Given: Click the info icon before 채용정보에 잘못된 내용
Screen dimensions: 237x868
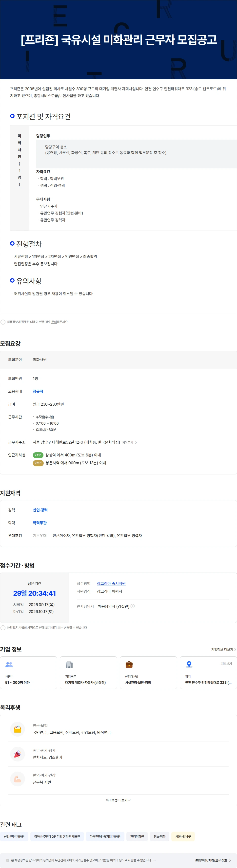Looking at the screenshot, I should (x=3, y=322).
